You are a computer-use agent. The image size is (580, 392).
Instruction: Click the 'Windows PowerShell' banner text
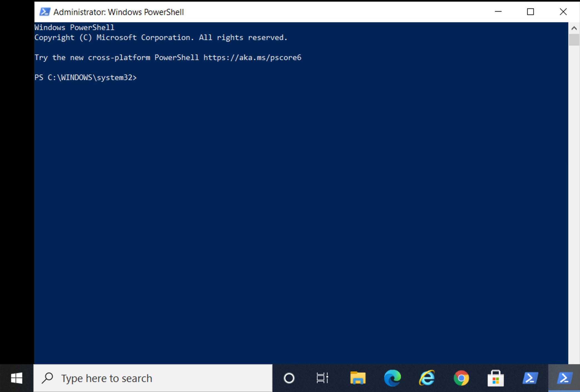(x=74, y=28)
